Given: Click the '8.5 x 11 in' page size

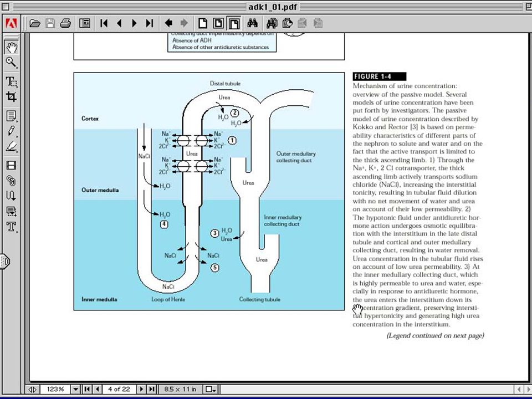Looking at the screenshot, I should [x=180, y=389].
